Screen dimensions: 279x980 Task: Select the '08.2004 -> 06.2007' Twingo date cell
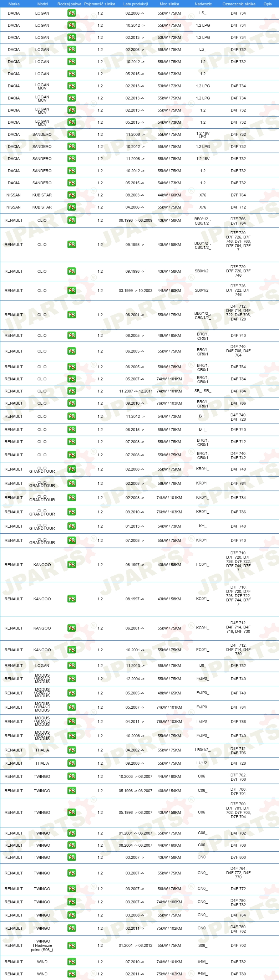[136, 845]
